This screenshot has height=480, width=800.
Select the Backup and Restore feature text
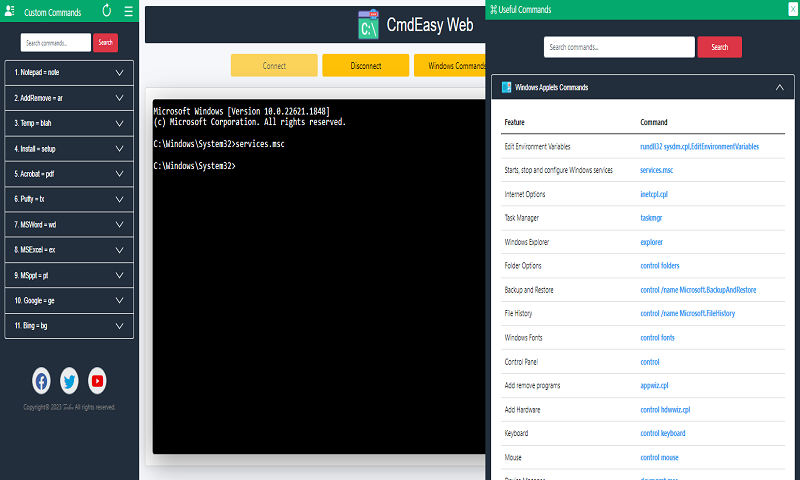(x=529, y=290)
